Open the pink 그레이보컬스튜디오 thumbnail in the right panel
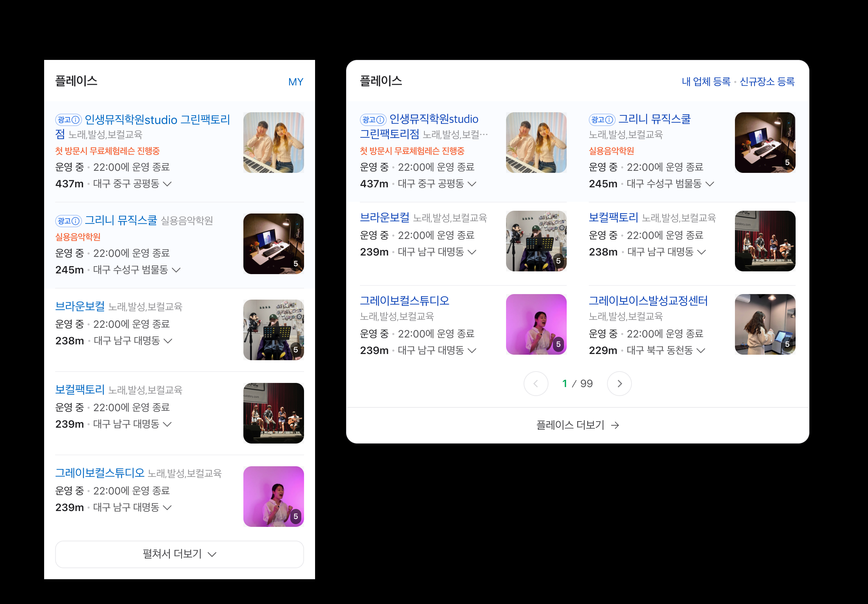The height and width of the screenshot is (604, 868). (536, 324)
